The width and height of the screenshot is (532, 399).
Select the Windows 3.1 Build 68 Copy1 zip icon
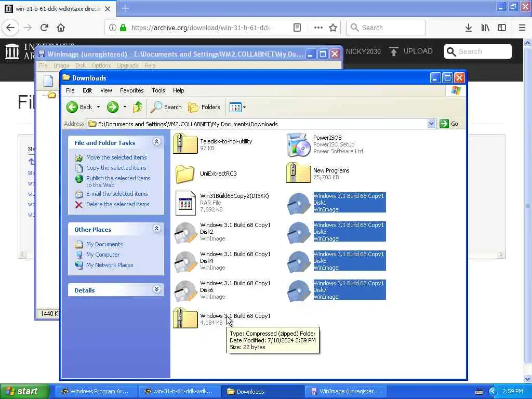[185, 318]
